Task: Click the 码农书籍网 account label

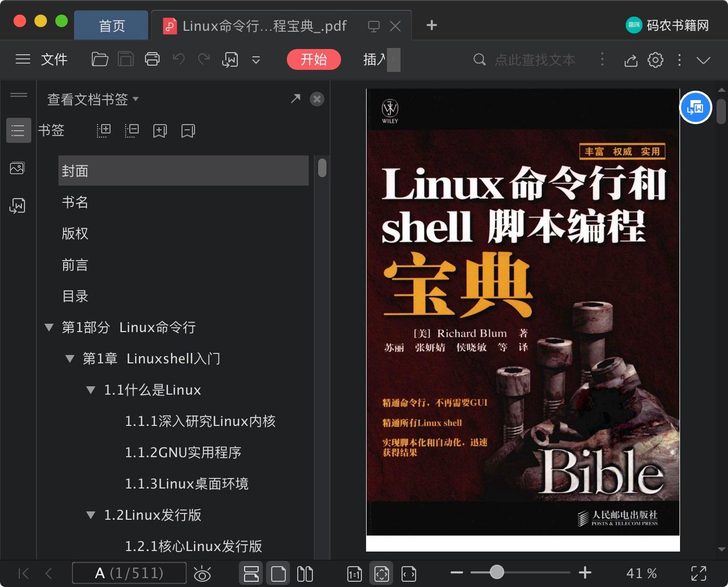Action: [677, 25]
